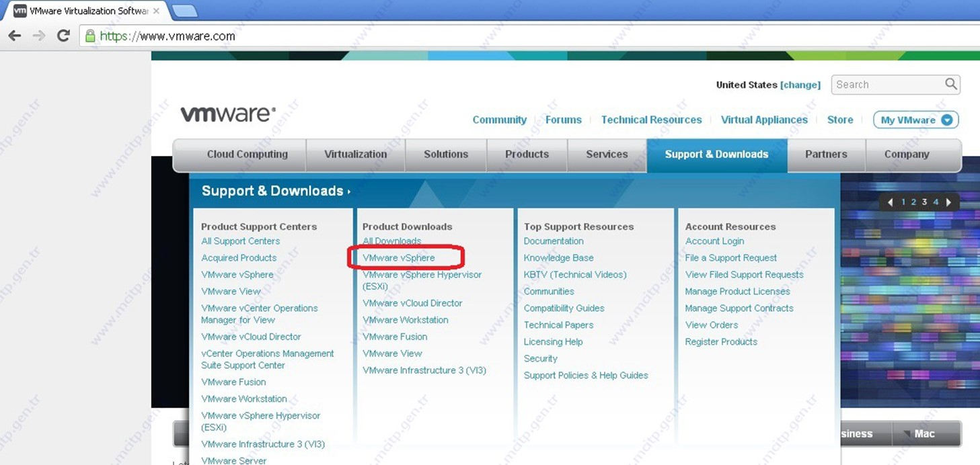
Task: Click the browser Back arrow
Action: click(x=15, y=36)
